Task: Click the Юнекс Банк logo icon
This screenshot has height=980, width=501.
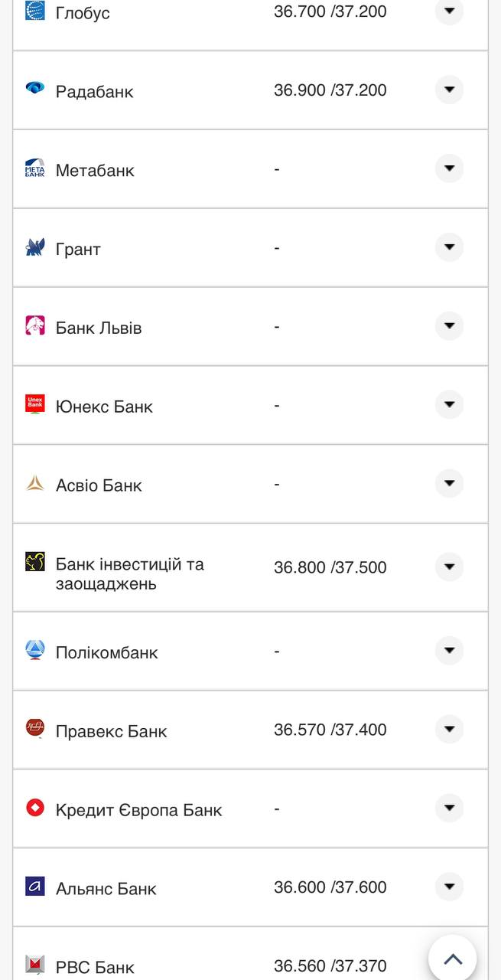Action: (x=35, y=404)
